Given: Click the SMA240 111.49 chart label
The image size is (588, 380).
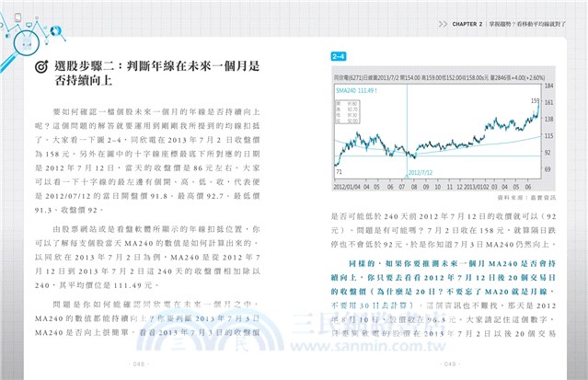Looking at the screenshot, I should pos(356,91).
